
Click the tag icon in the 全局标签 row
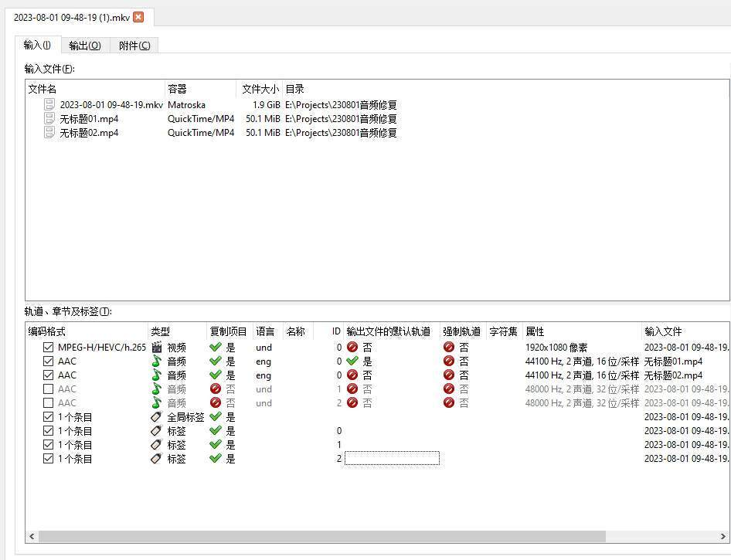157,417
